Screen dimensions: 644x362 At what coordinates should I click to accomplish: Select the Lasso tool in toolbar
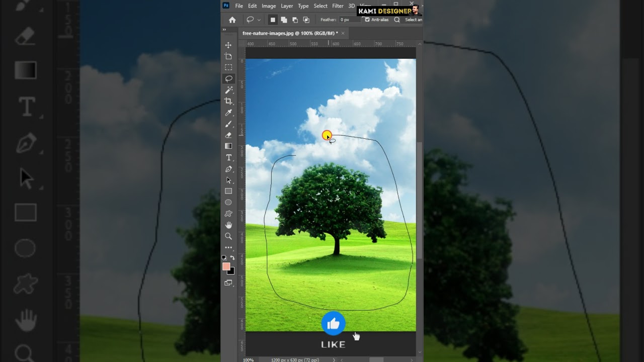[228, 78]
